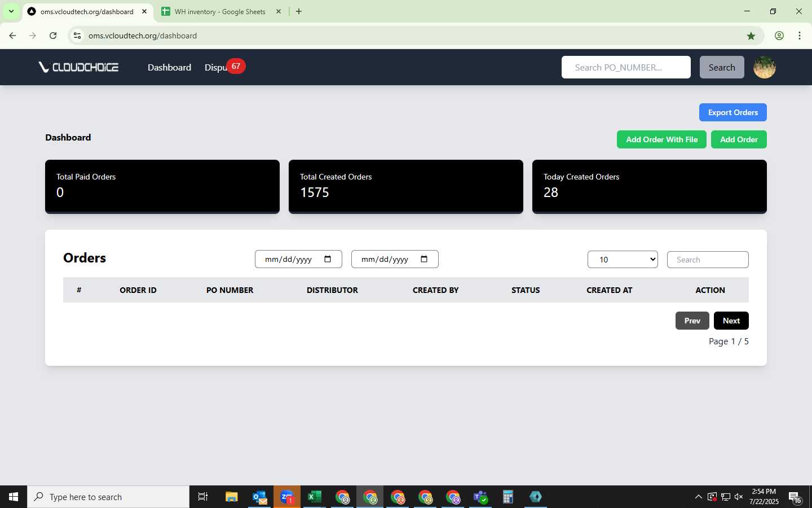The height and width of the screenshot is (508, 812).
Task: Click Add Order With File button
Action: click(x=661, y=139)
